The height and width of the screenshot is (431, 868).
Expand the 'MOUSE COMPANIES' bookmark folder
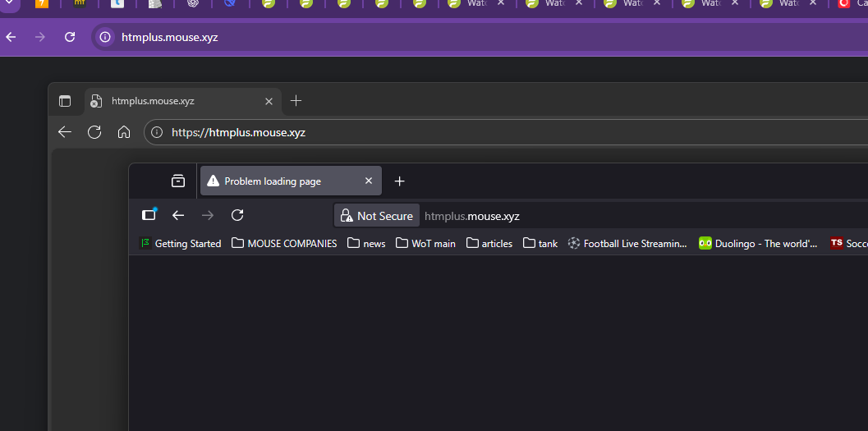[284, 244]
